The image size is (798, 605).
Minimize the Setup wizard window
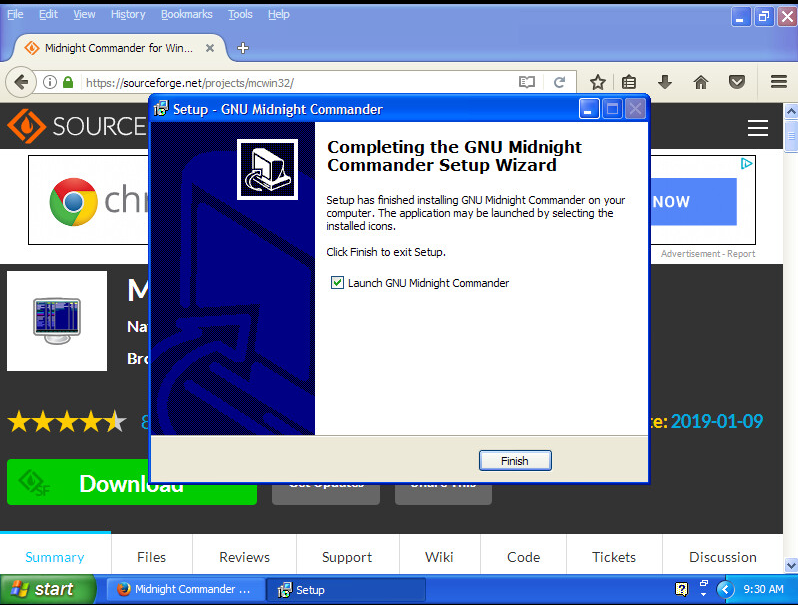coord(589,109)
